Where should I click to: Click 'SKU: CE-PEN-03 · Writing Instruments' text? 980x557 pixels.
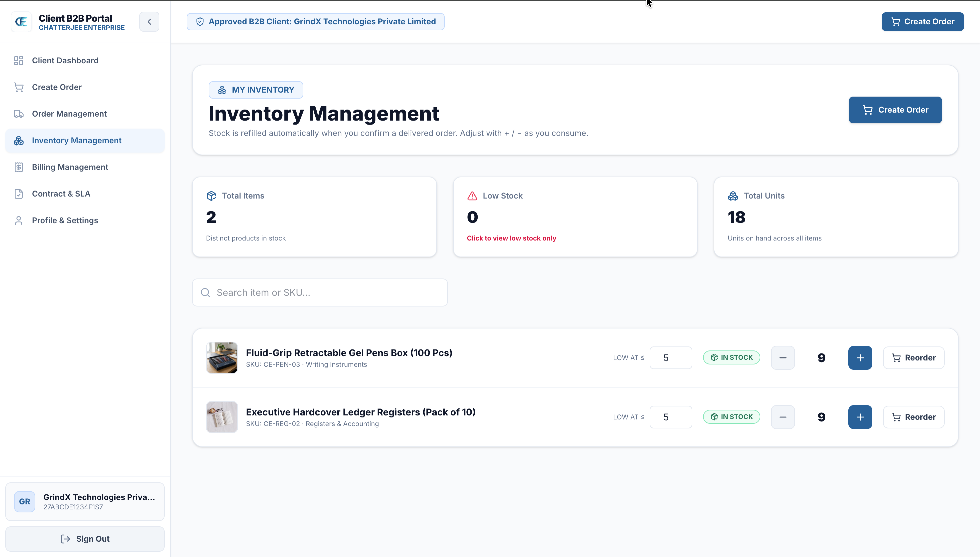(307, 364)
